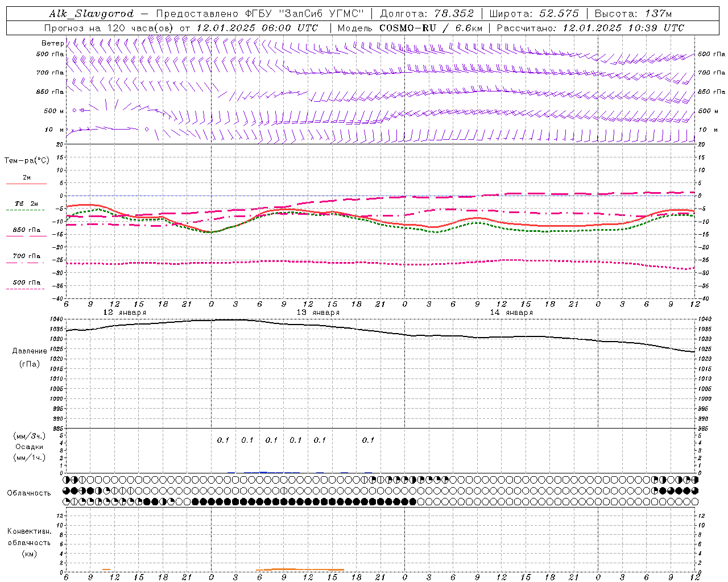The height and width of the screenshot is (582, 728).
Task: Click the (мм/1ч.) precipitation unit label
Action: tap(30, 458)
